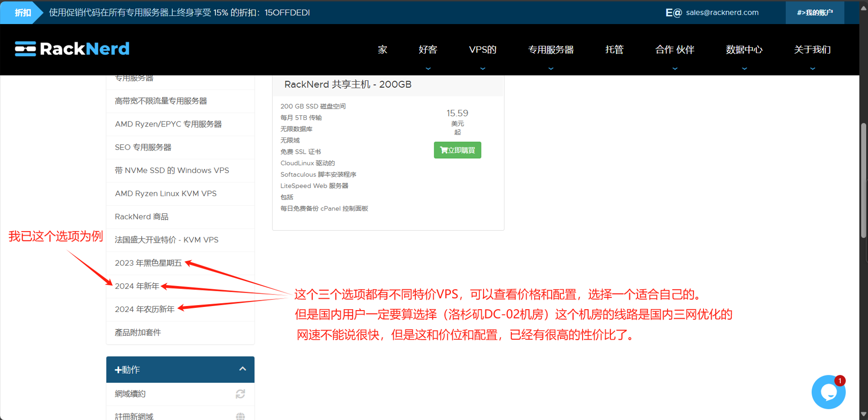Viewport: 868px width, 420px height.
Task: Select the 2023 年黑色星期五 category
Action: coord(148,263)
